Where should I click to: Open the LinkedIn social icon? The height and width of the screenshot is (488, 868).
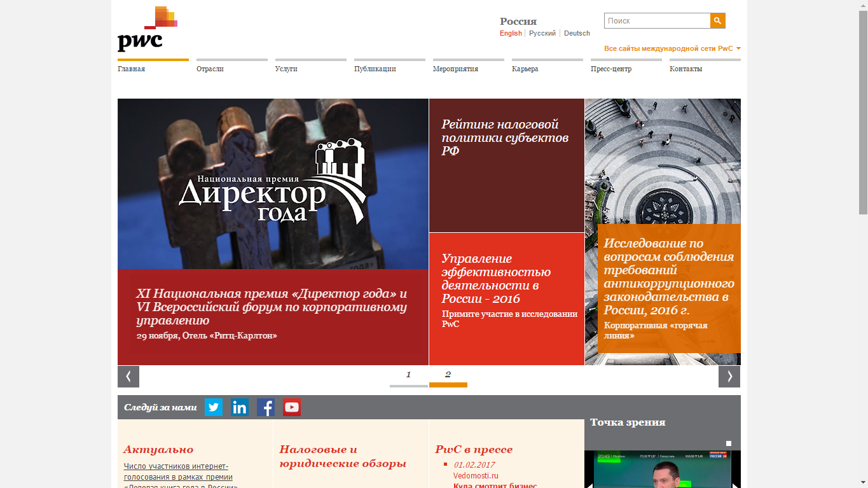240,407
